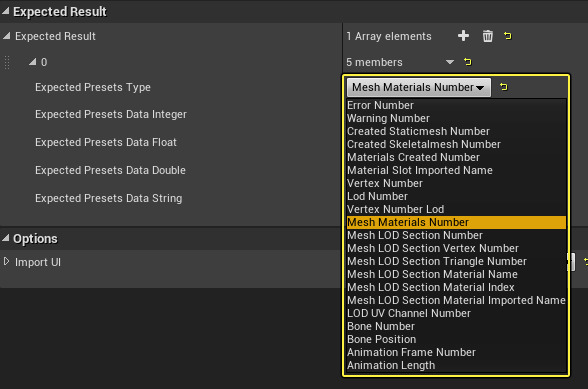588x389 pixels.
Task: Click the 1 Array elements text
Action: click(x=389, y=36)
